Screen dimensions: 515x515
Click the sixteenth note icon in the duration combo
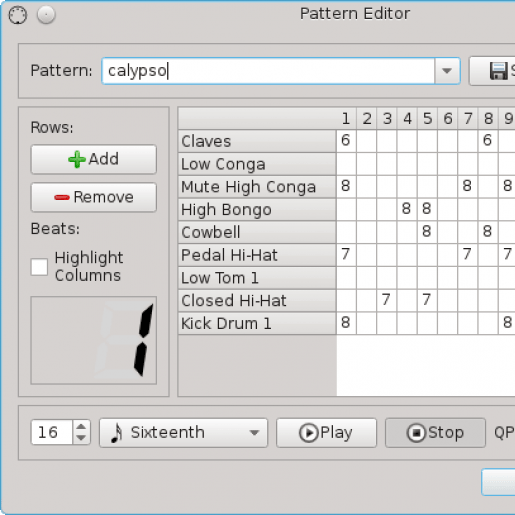point(116,433)
